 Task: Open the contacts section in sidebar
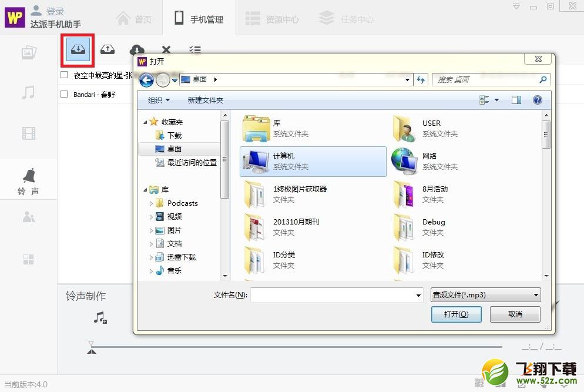tap(29, 217)
